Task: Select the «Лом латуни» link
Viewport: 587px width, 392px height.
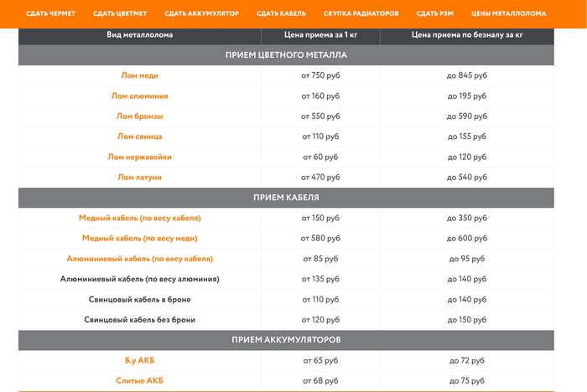Action: point(139,178)
